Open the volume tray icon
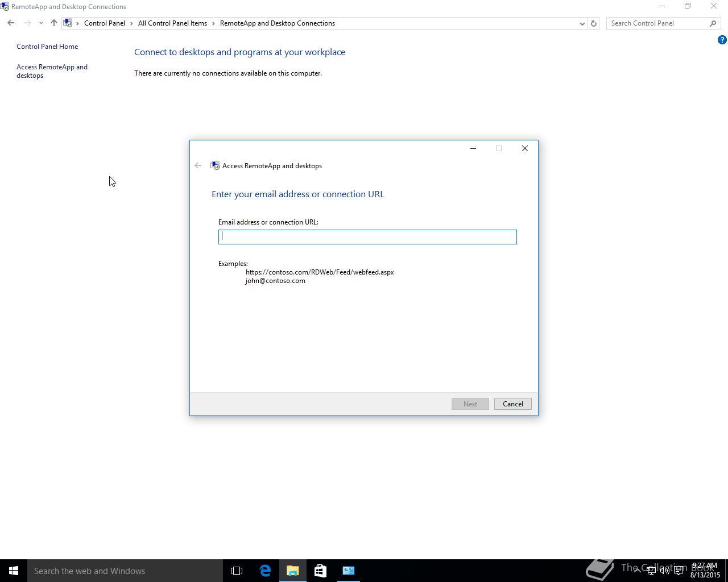The height and width of the screenshot is (582, 728). pyautogui.click(x=665, y=571)
